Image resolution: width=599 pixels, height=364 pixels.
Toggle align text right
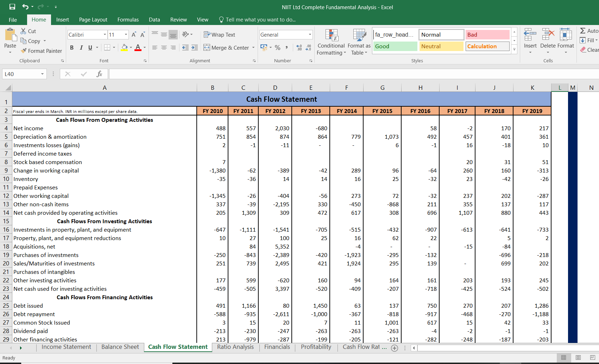(x=173, y=47)
